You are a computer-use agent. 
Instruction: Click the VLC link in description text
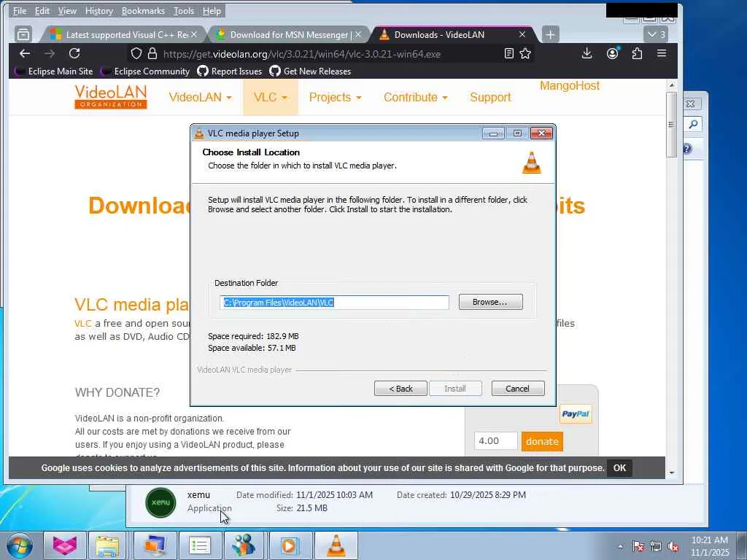click(83, 323)
